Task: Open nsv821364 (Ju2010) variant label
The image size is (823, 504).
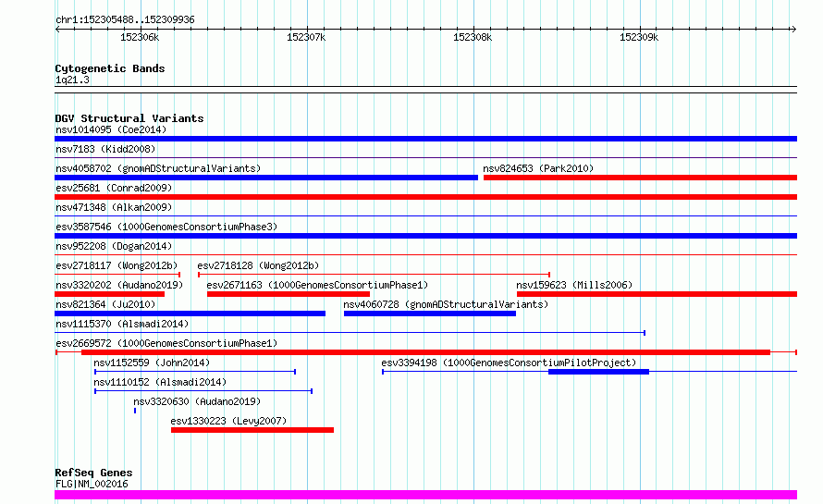Action: pyautogui.click(x=105, y=304)
